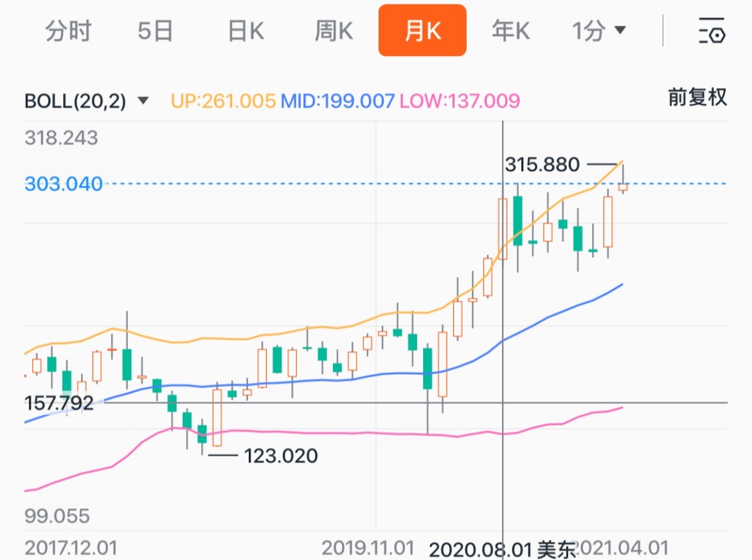This screenshot has width=752, height=560.
Task: Select the highlighted 月K tab
Action: click(x=422, y=32)
